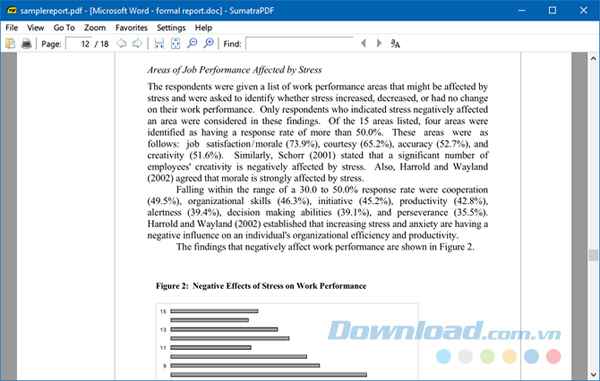
Task: Go to next page arrow icon
Action: click(x=137, y=44)
